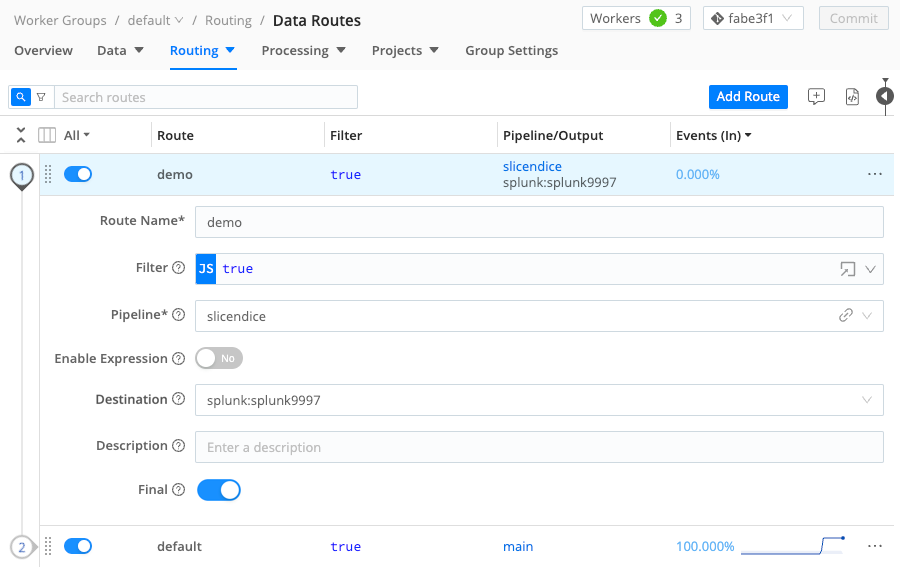Open the column selector icon
This screenshot has width=900, height=567.
pos(47,135)
